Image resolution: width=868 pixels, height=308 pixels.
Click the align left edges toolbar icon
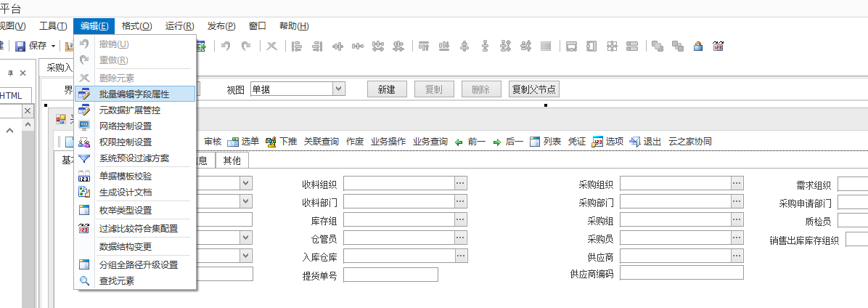click(297, 46)
